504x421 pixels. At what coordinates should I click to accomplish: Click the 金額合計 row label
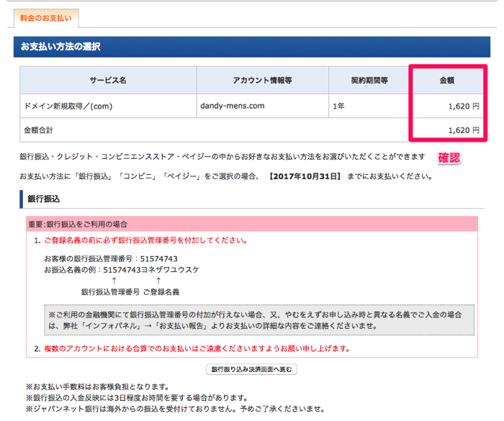point(39,130)
